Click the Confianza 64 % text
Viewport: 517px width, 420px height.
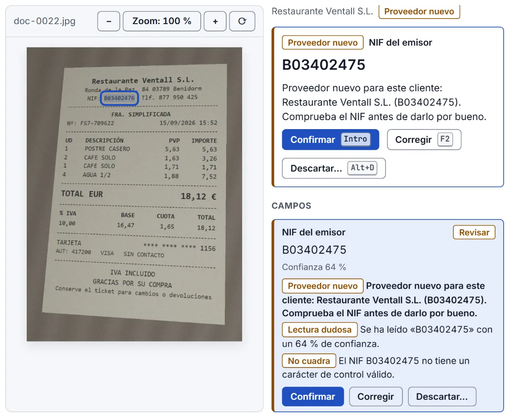pyautogui.click(x=314, y=267)
